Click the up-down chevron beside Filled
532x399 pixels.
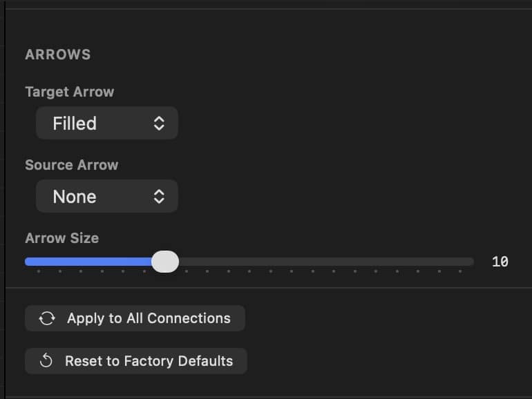coord(159,124)
